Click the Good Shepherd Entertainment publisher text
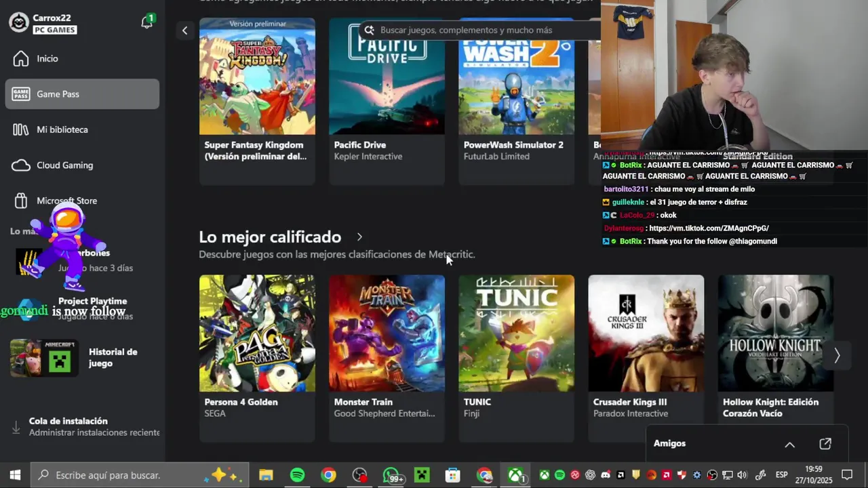The height and width of the screenshot is (488, 868). pyautogui.click(x=384, y=413)
